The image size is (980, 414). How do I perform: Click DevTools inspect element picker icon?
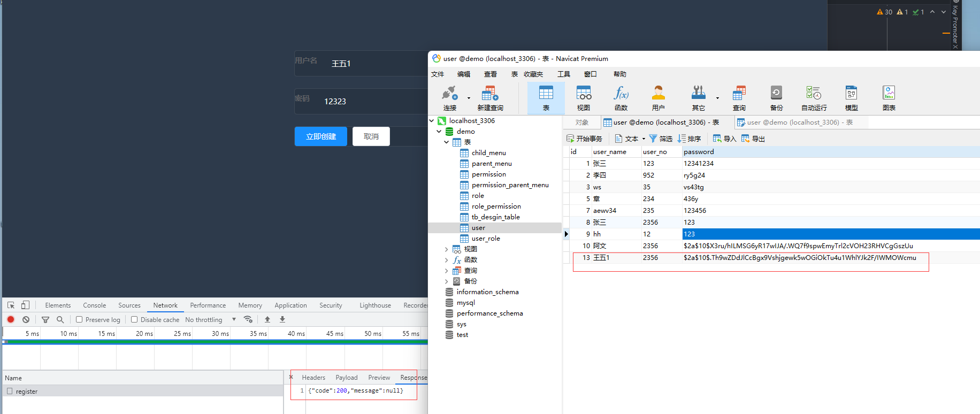point(11,305)
